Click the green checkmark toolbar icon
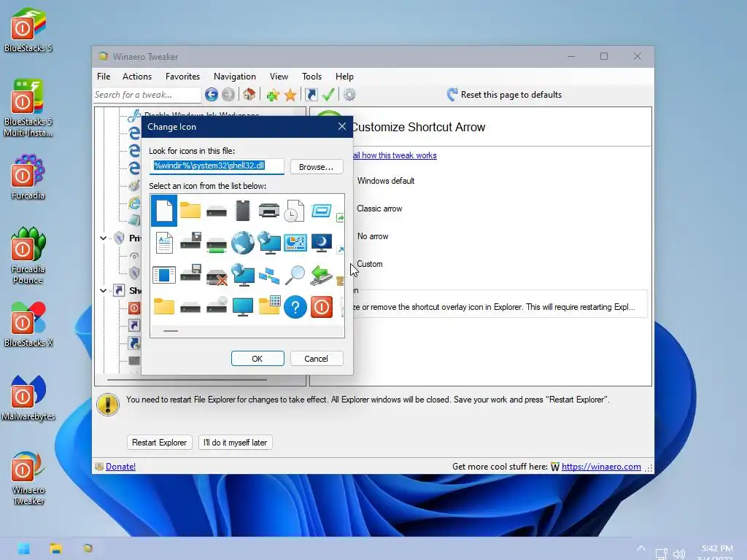Image resolution: width=747 pixels, height=560 pixels. [x=328, y=95]
